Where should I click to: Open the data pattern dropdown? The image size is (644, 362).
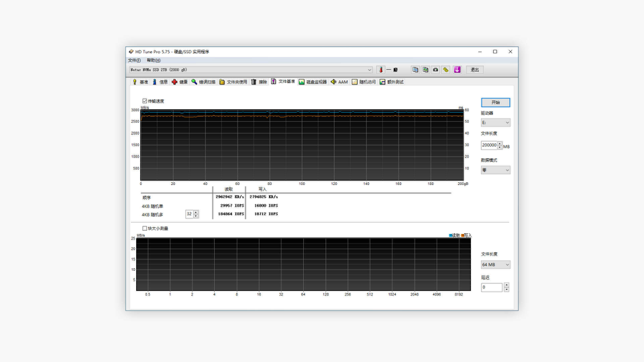click(495, 170)
